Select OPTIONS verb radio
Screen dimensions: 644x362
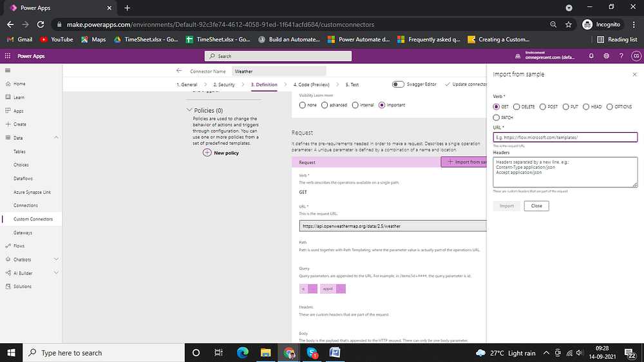tap(609, 107)
